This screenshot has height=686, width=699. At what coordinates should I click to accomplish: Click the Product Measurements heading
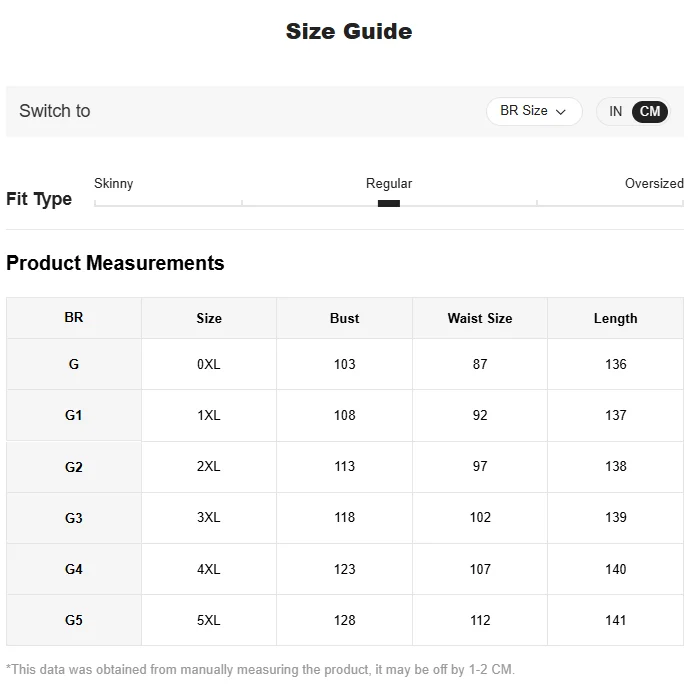pyautogui.click(x=115, y=263)
